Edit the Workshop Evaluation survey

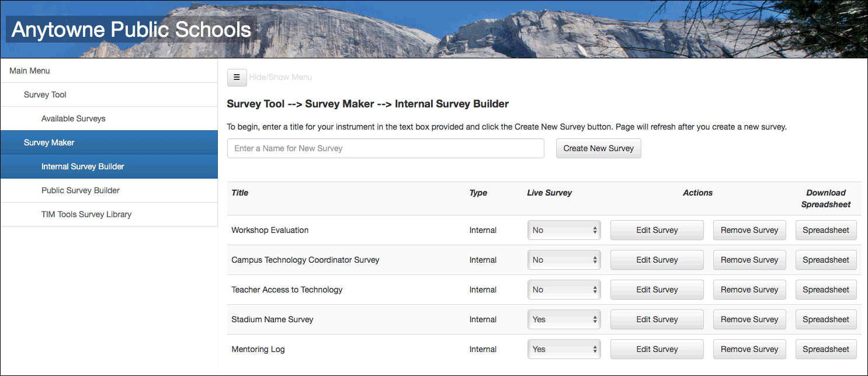pyautogui.click(x=657, y=230)
